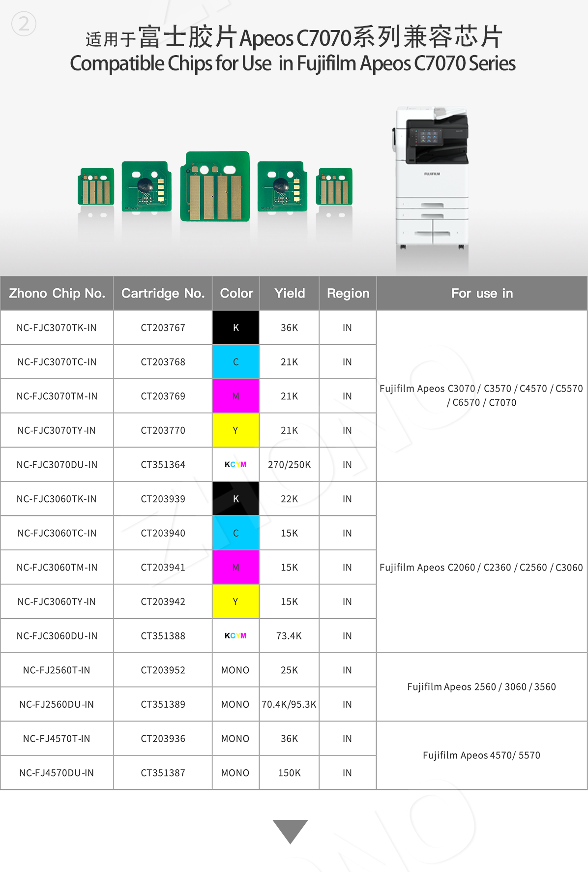588x872 pixels.
Task: Select chip number NC-FJ4570DU-IN
Action: [x=57, y=773]
